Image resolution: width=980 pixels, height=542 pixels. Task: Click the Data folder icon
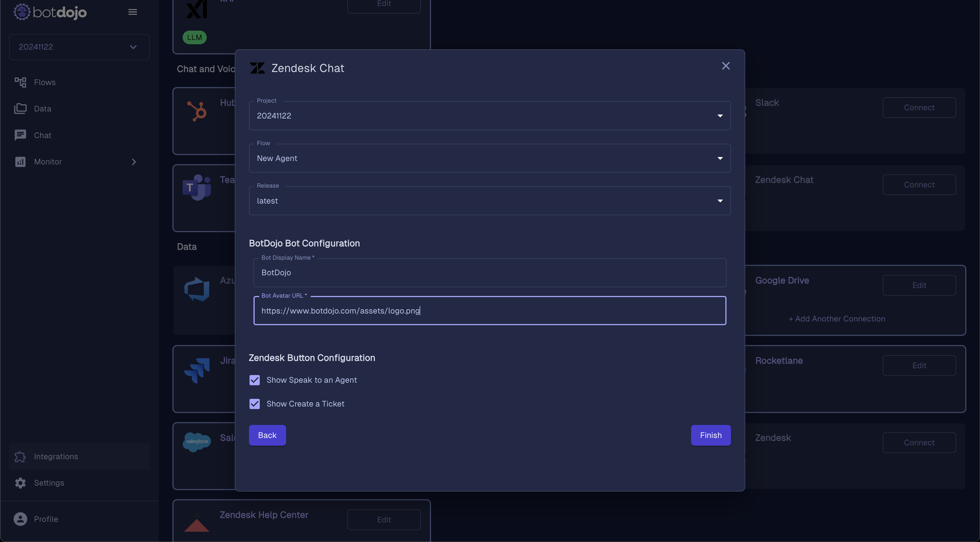[x=20, y=109]
